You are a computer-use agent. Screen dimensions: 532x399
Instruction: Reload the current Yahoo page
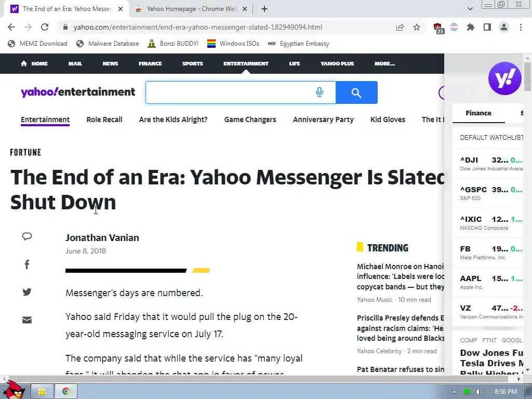[x=45, y=27]
